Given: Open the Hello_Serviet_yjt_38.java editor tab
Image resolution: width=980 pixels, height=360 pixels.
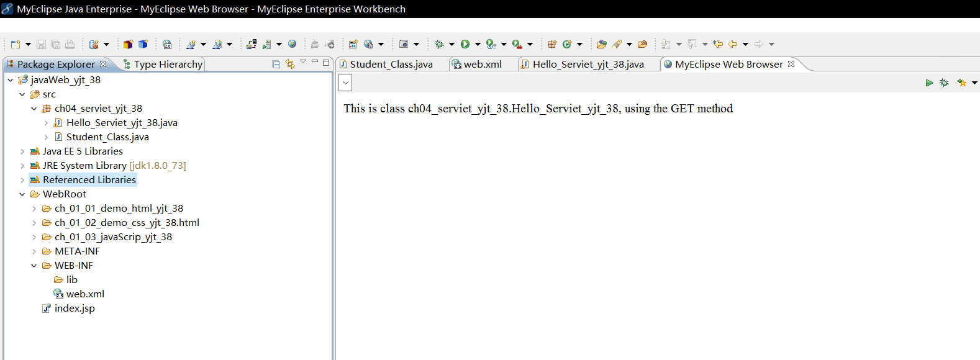Looking at the screenshot, I should 588,64.
